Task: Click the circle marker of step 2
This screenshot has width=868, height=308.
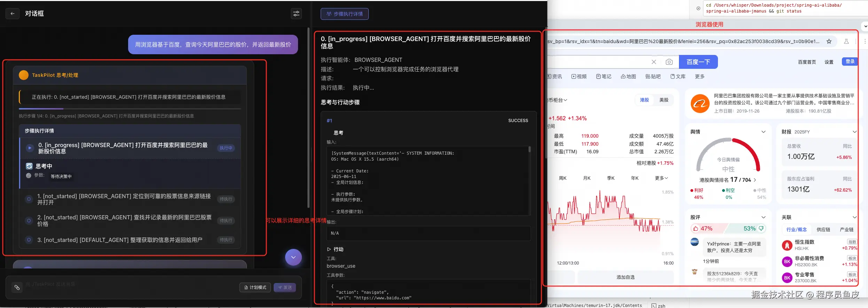Action: 29,220
